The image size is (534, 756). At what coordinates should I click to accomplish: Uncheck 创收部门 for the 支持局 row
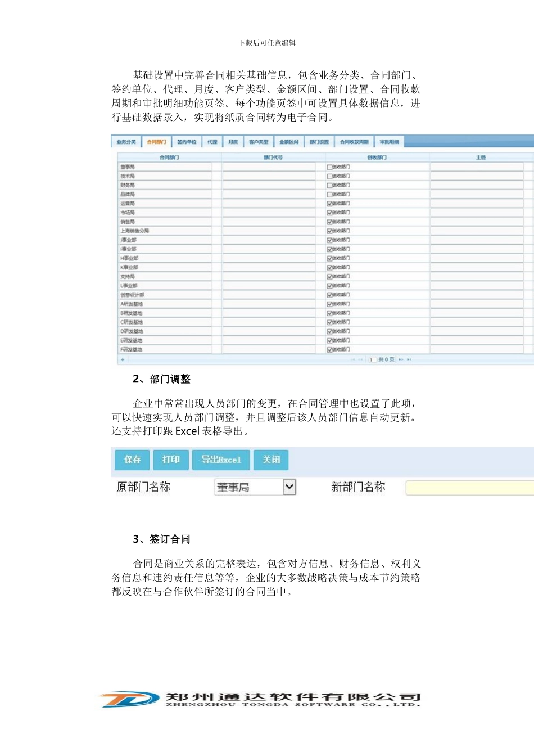(330, 277)
